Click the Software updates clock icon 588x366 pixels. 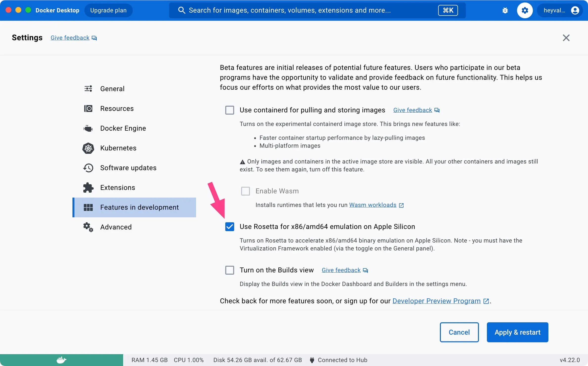point(88,168)
